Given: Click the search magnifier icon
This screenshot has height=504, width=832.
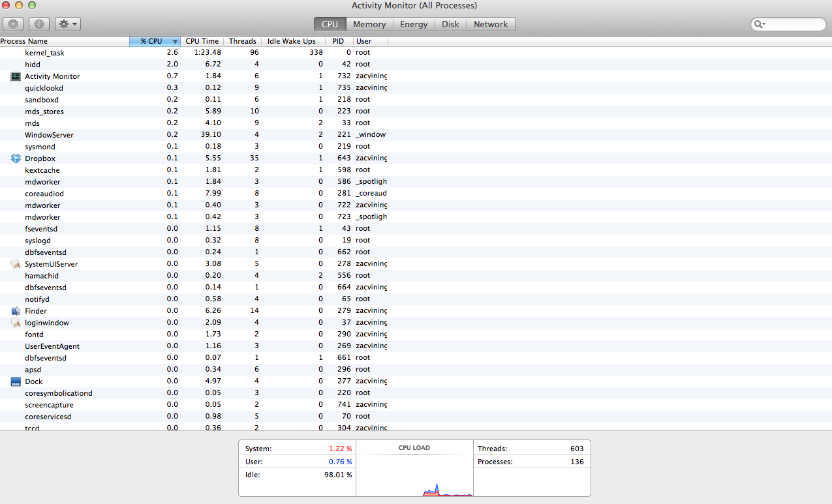Looking at the screenshot, I should [x=760, y=24].
